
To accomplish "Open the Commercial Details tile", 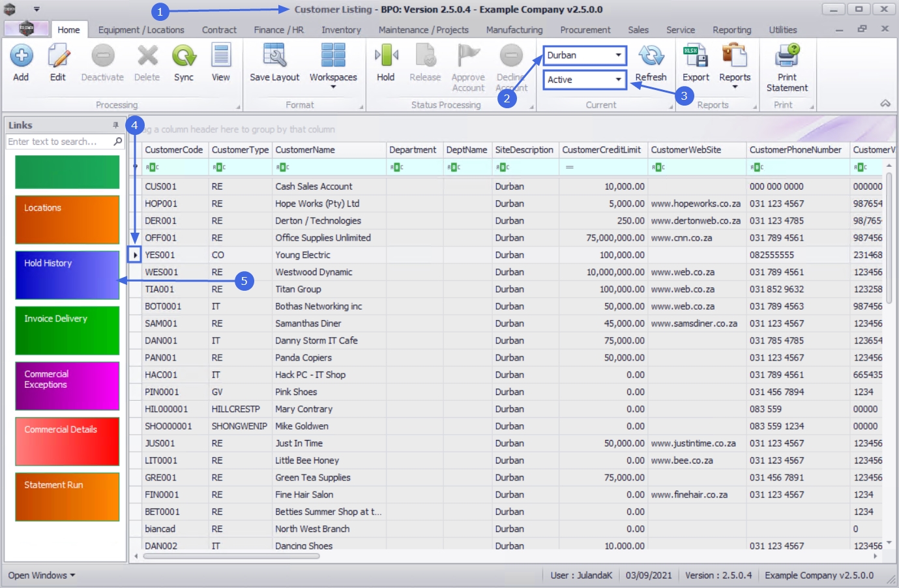I will coord(67,441).
